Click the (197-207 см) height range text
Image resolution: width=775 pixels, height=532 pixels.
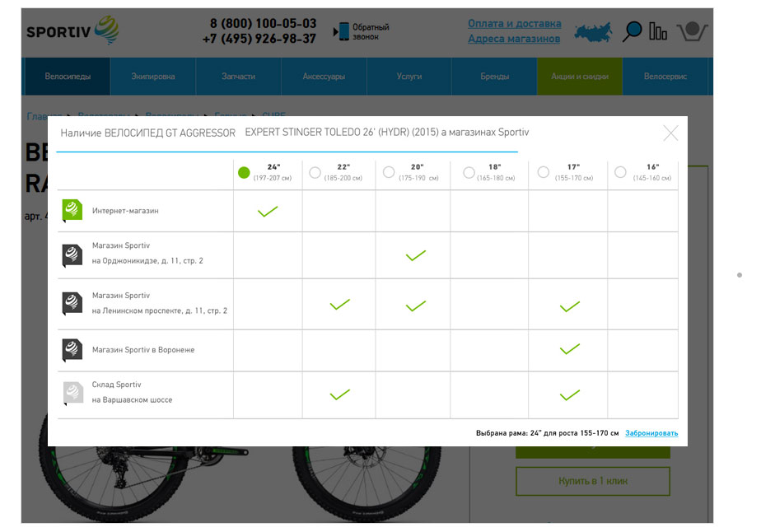[x=273, y=178]
